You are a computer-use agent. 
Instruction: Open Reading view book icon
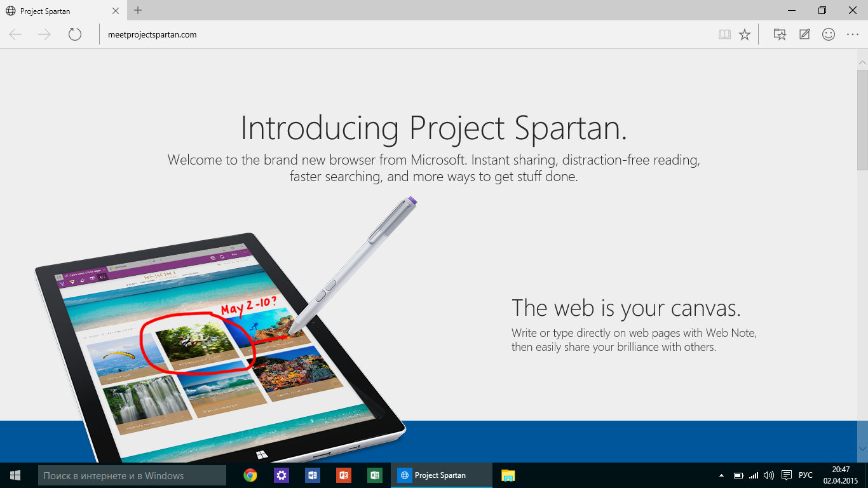(x=724, y=34)
